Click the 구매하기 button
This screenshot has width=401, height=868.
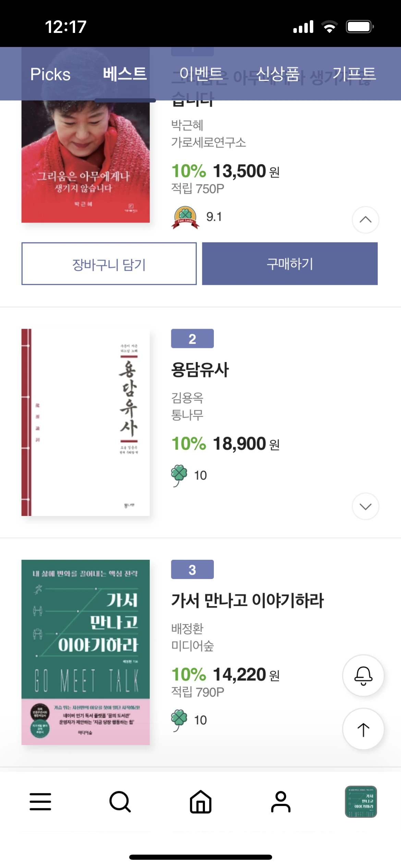click(x=290, y=264)
